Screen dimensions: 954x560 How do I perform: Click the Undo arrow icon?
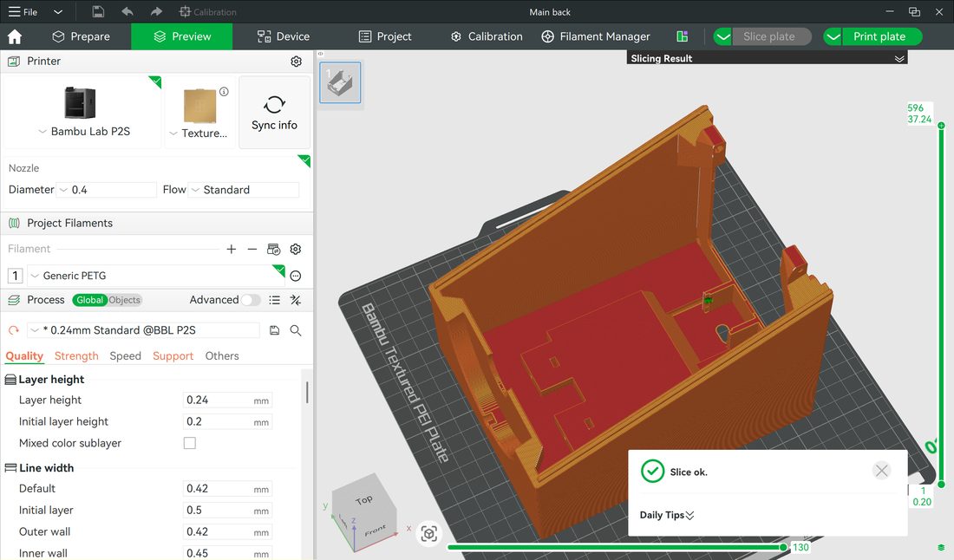pos(127,11)
